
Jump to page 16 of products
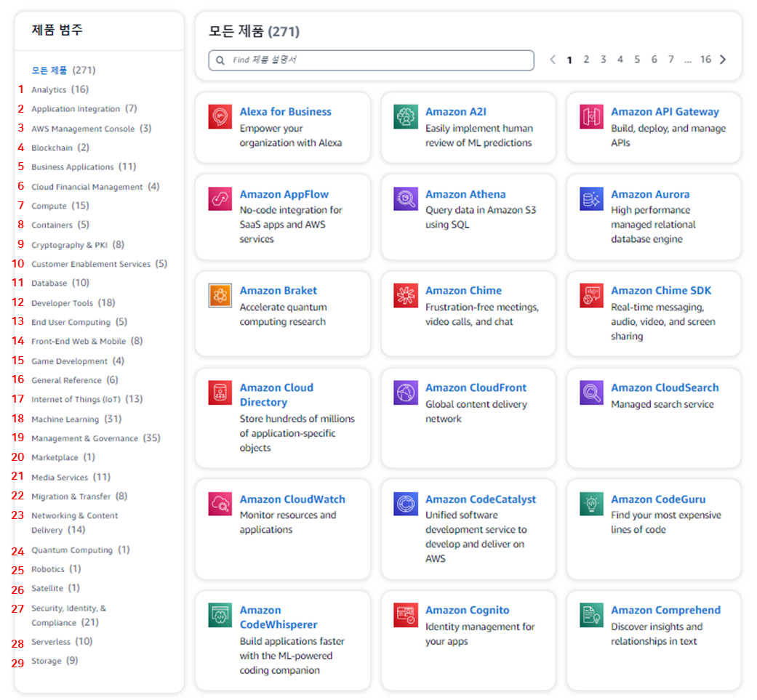click(705, 60)
